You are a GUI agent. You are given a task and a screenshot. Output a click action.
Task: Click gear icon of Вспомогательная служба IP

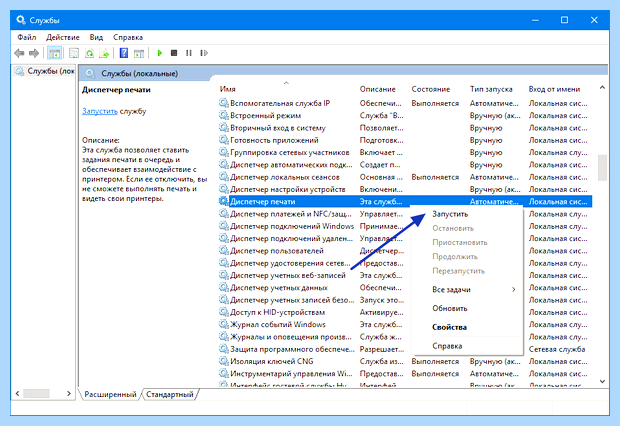click(x=224, y=103)
